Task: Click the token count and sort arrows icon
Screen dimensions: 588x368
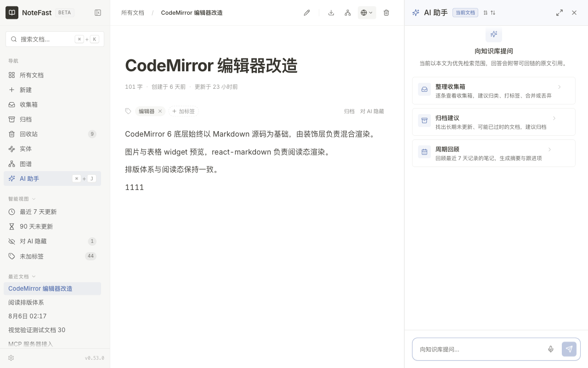Action: click(x=490, y=13)
